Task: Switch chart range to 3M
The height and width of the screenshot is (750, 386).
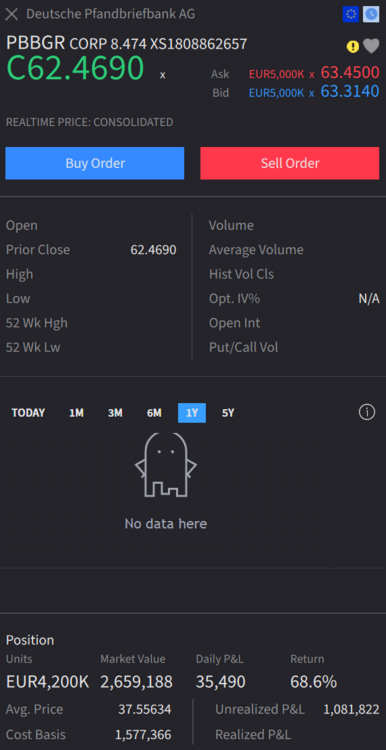Action: point(115,413)
